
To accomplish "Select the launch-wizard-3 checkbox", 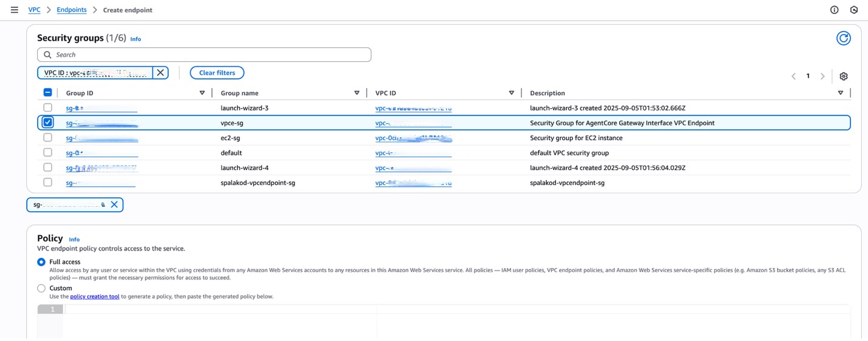I will [48, 107].
